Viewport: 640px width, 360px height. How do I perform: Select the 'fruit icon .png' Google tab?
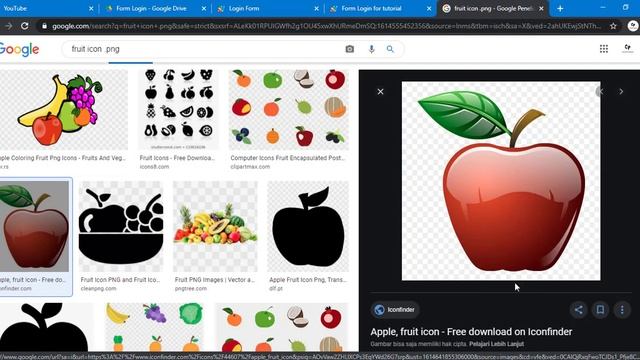(x=492, y=8)
